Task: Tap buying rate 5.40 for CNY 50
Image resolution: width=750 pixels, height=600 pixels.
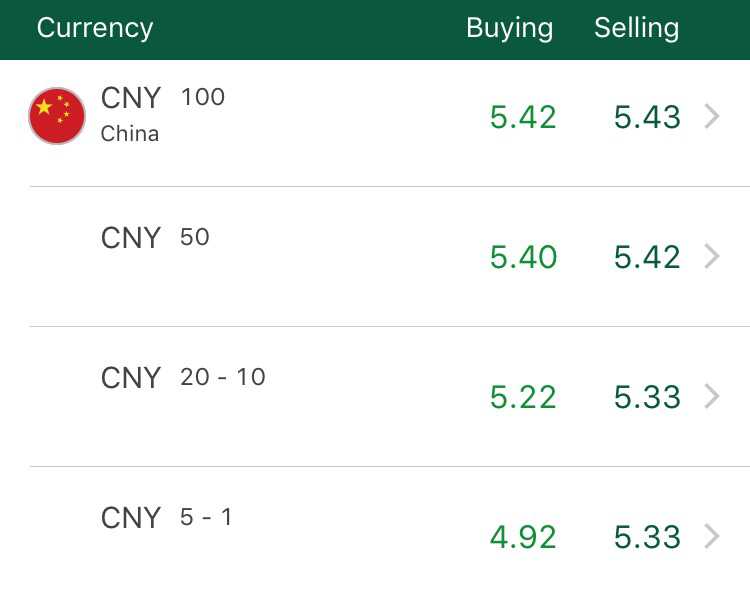Action: coord(523,257)
